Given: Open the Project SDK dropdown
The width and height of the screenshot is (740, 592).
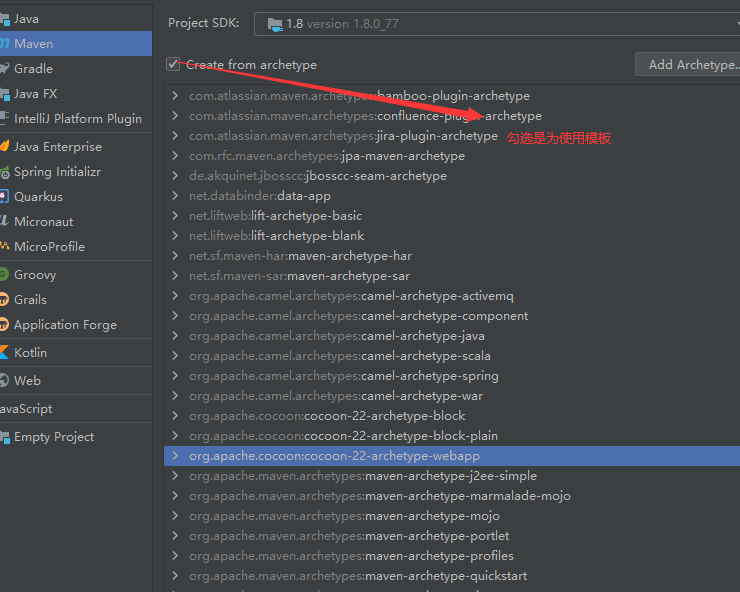Looking at the screenshot, I should tap(497, 24).
